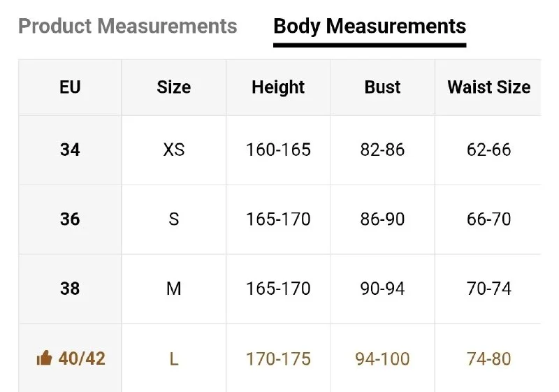This screenshot has width=559, height=392.
Task: Select the EU 36 row label
Action: (x=70, y=219)
